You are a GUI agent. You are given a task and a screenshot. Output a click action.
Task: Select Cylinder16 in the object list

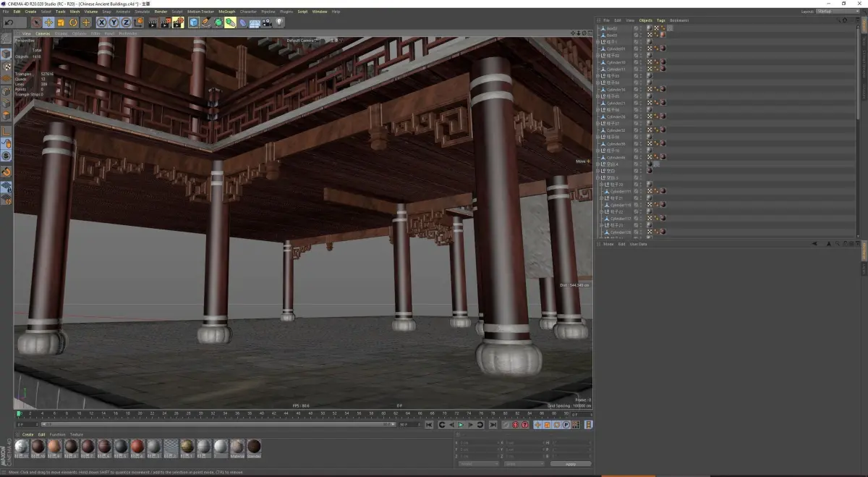pos(616,90)
